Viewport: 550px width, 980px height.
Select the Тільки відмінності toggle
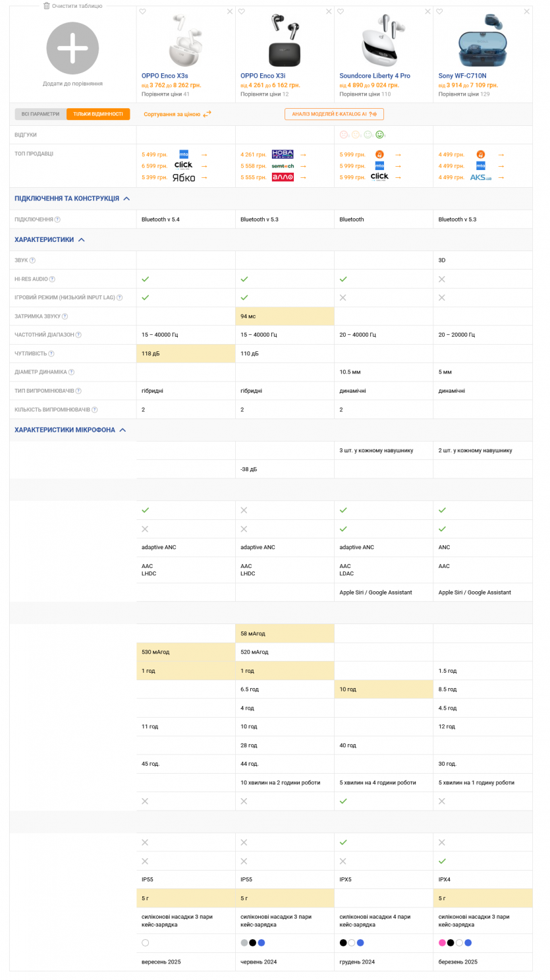98,114
